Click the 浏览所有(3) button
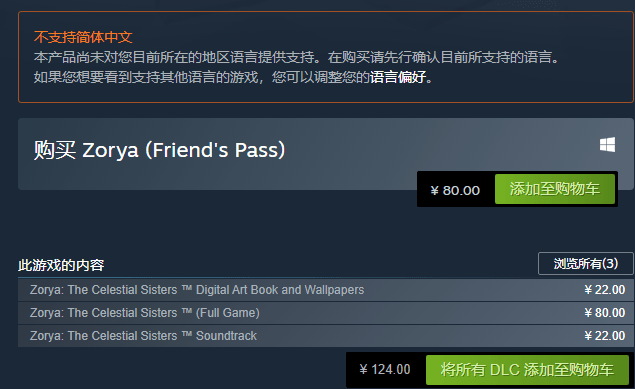 click(586, 264)
